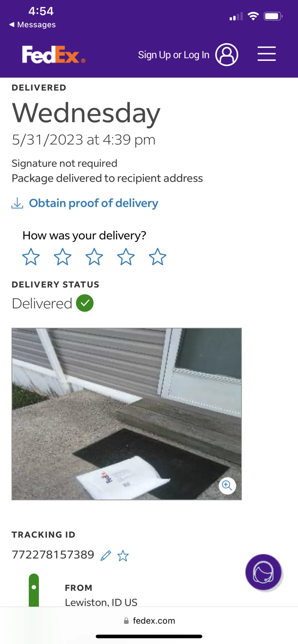Click the user profile icon
This screenshot has height=644, width=298.
pos(227,55)
